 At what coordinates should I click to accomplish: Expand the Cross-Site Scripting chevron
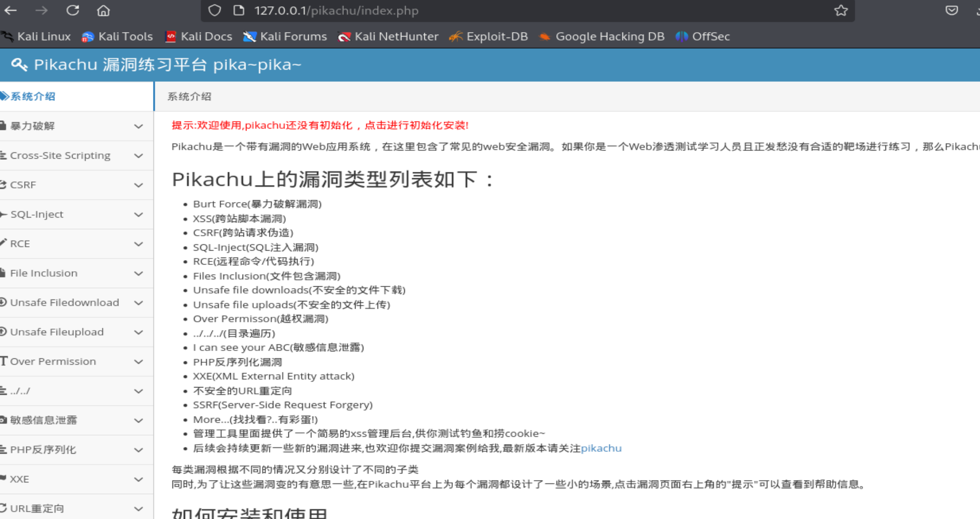point(138,156)
